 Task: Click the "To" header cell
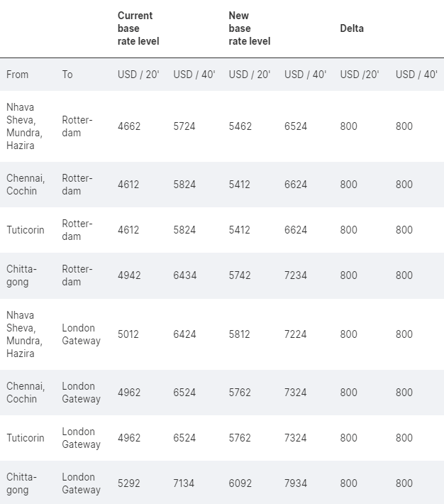[x=67, y=75]
